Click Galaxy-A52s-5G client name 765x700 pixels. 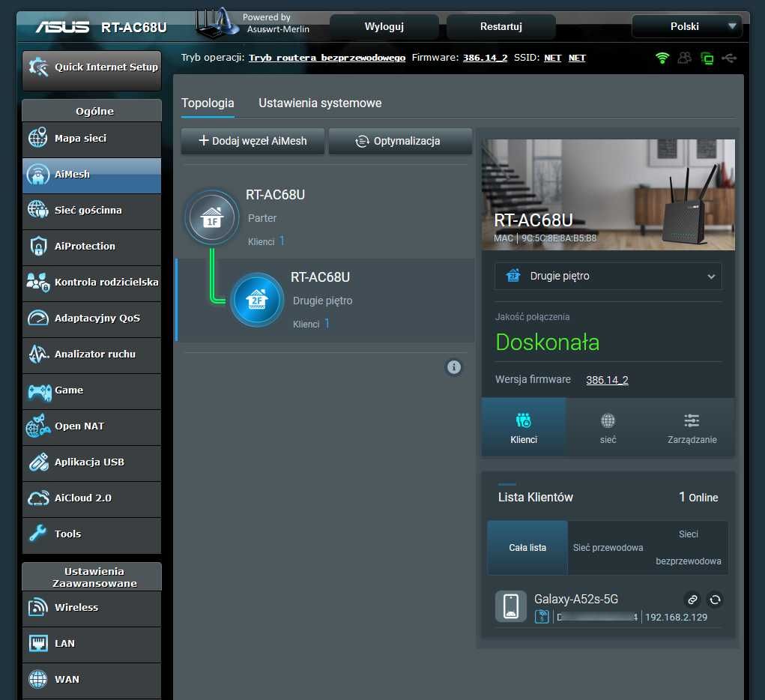(x=575, y=599)
